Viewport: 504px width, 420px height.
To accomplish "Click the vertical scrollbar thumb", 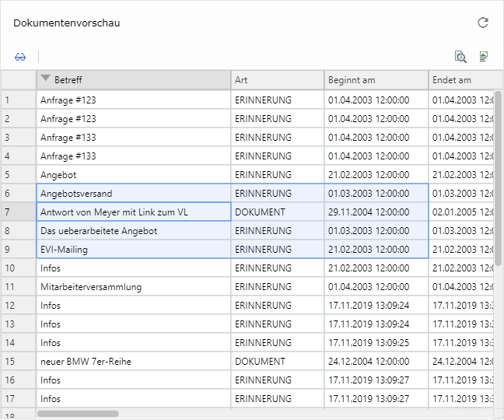I will (x=498, y=179).
